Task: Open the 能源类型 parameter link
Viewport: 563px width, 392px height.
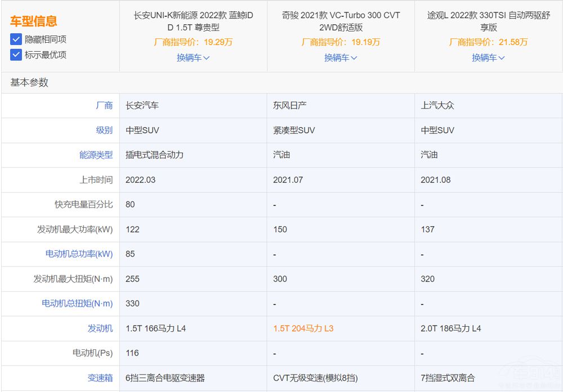Action: click(96, 155)
